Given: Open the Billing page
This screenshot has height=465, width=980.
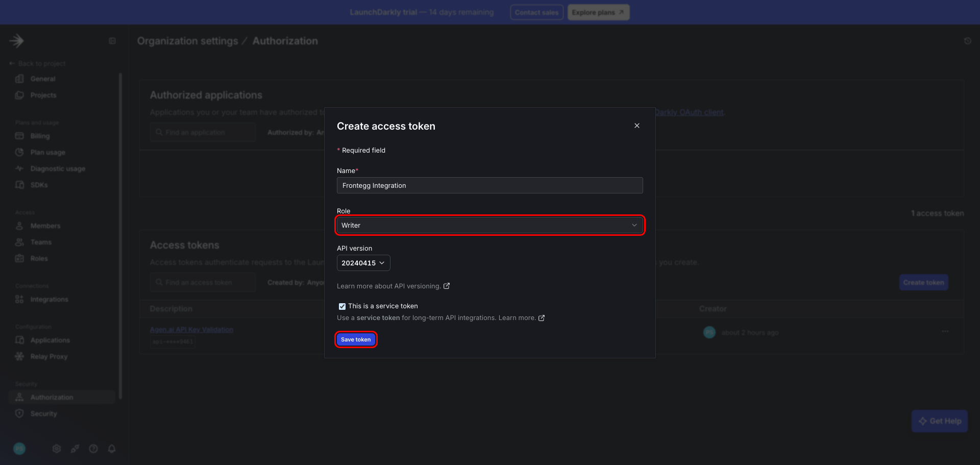Looking at the screenshot, I should [40, 136].
